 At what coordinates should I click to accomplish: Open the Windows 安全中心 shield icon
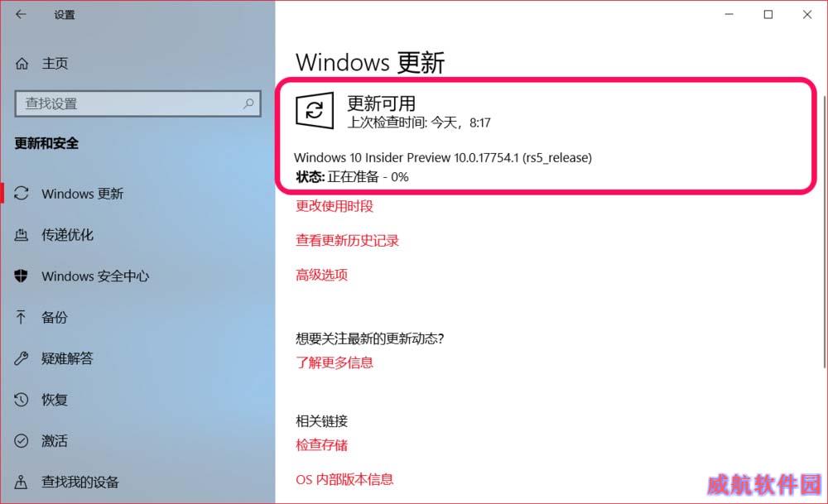pos(22,276)
